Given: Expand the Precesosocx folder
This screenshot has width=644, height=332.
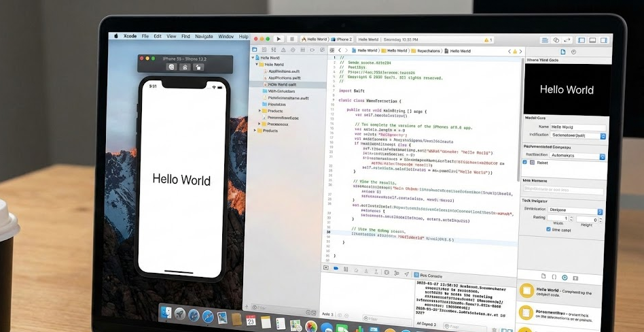Looking at the screenshot, I should pyautogui.click(x=259, y=124).
